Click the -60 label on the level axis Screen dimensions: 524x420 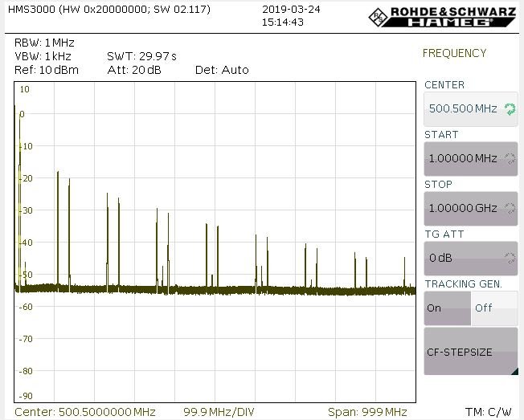coord(26,307)
